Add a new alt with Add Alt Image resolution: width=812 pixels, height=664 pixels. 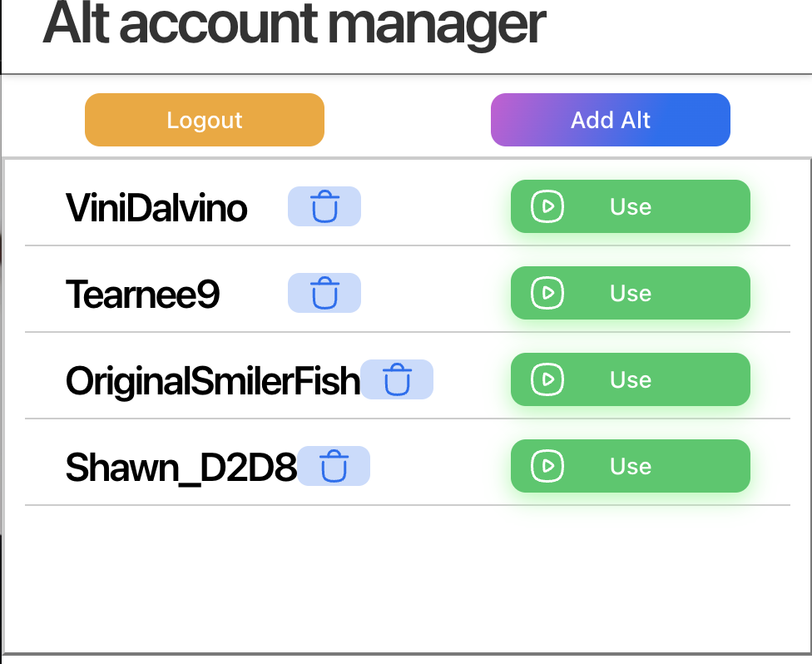point(611,120)
